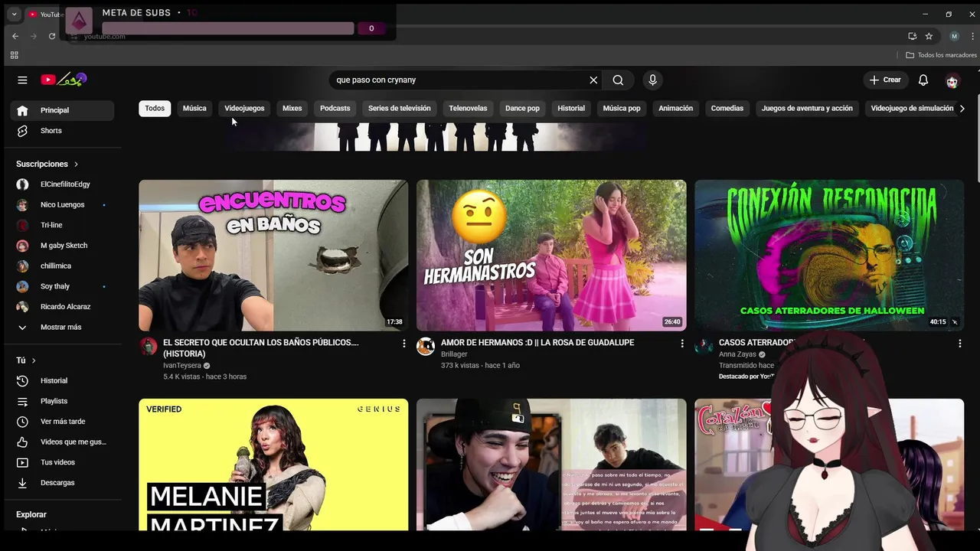Open Conexión Desconocida video thumbnail

[x=829, y=256]
